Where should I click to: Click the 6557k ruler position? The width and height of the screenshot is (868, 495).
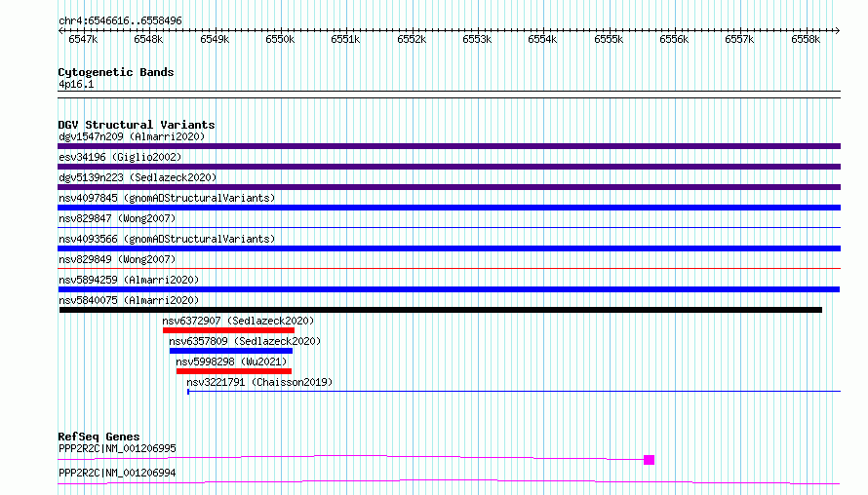point(739,39)
